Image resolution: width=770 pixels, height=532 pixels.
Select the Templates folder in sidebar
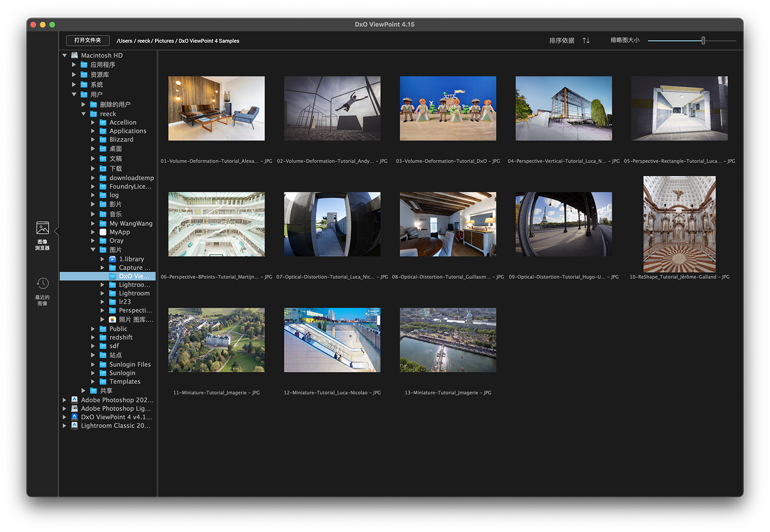point(125,382)
